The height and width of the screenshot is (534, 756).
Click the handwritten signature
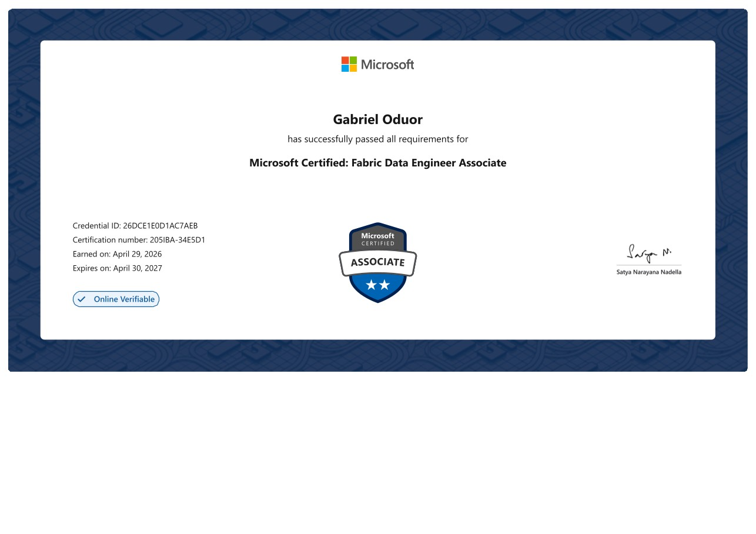coord(649,253)
